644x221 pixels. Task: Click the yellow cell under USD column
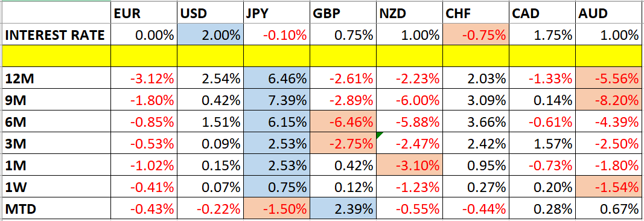pos(210,56)
